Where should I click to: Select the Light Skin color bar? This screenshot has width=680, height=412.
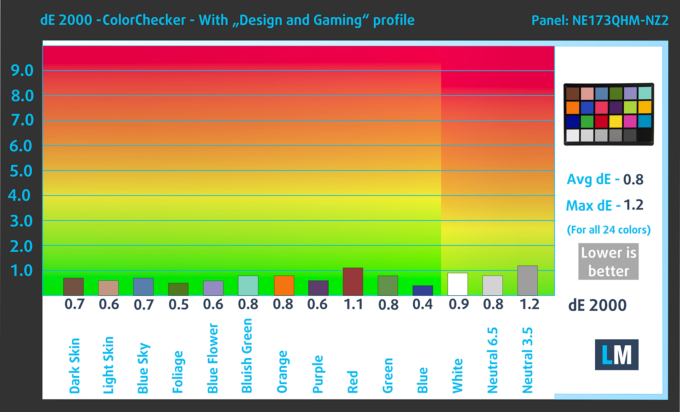point(108,288)
